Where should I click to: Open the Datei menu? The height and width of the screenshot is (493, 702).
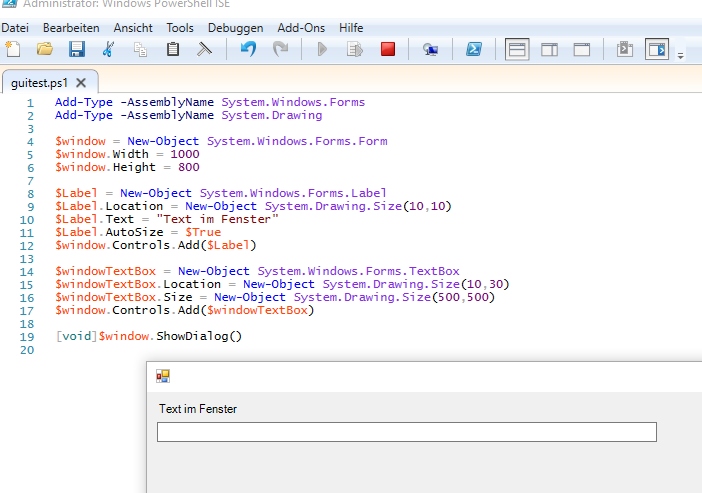(15, 27)
